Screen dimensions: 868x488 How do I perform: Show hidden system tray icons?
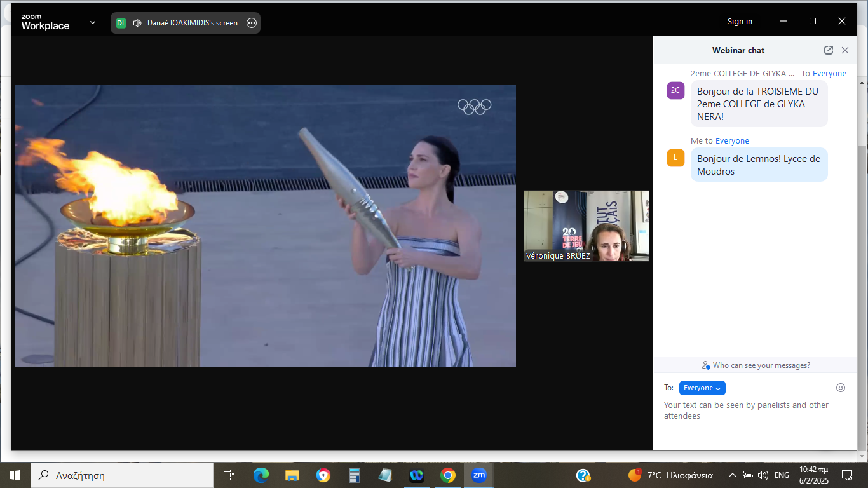tap(732, 475)
